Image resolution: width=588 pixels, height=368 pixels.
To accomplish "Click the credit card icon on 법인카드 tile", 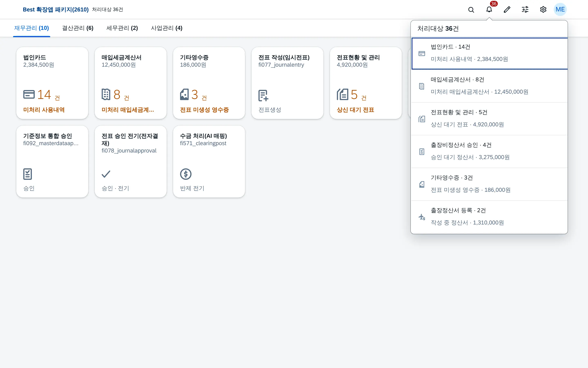I will click(x=29, y=94).
